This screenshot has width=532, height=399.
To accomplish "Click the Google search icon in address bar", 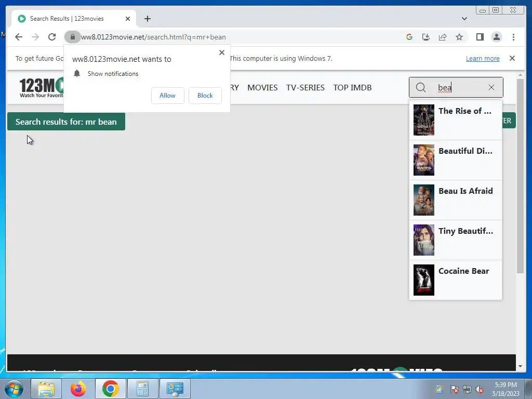I will pyautogui.click(x=409, y=37).
